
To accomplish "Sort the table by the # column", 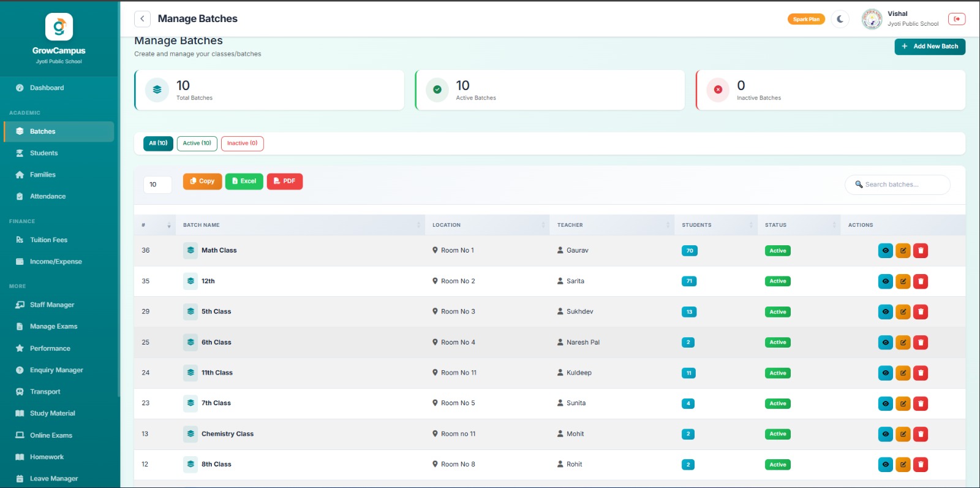I will pyautogui.click(x=156, y=225).
